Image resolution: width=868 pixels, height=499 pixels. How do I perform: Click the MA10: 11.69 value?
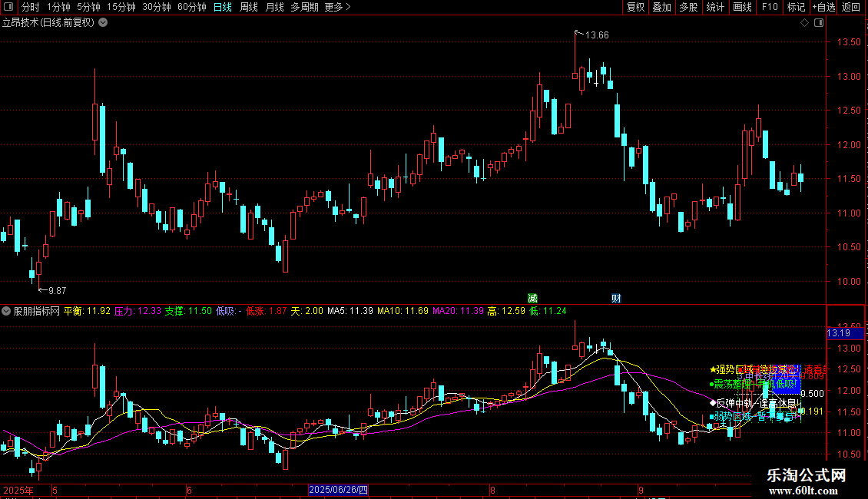[x=403, y=311]
